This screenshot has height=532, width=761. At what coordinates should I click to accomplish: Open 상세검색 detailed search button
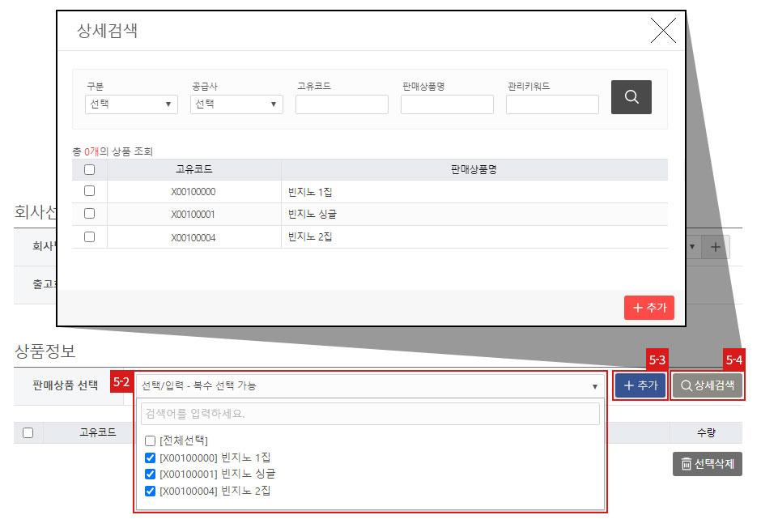[707, 385]
